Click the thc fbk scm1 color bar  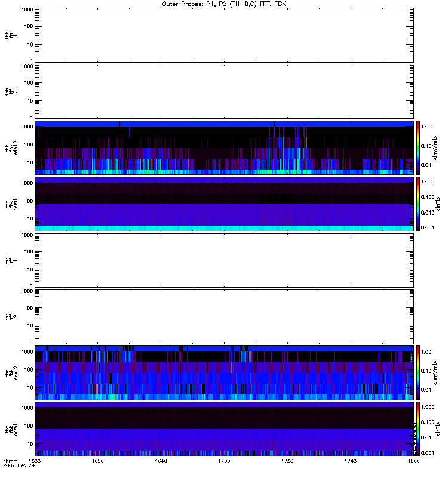[x=418, y=429]
